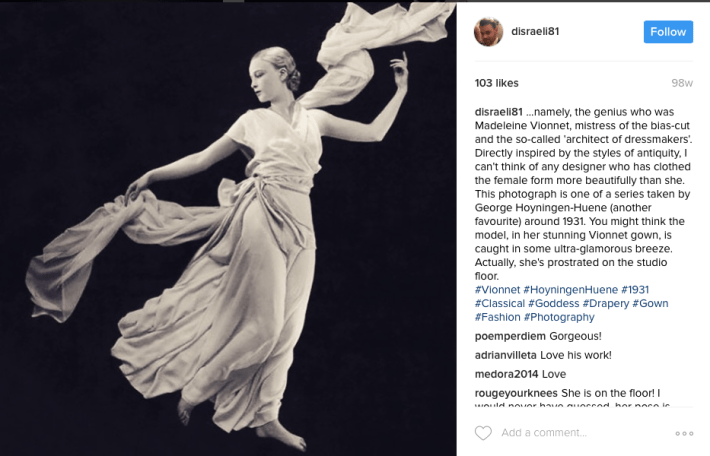This screenshot has width=710, height=456.
Task: Open the #Drapery hashtag
Action: click(605, 303)
